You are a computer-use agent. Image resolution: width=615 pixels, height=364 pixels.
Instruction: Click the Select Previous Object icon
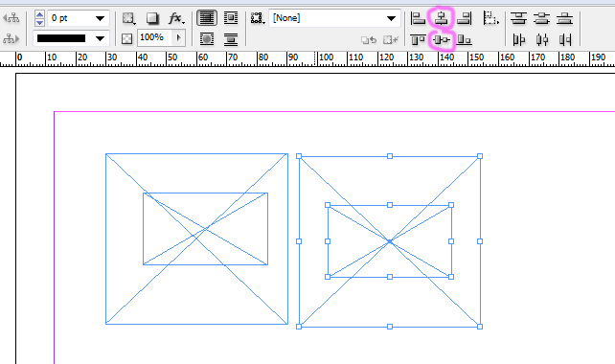11,18
